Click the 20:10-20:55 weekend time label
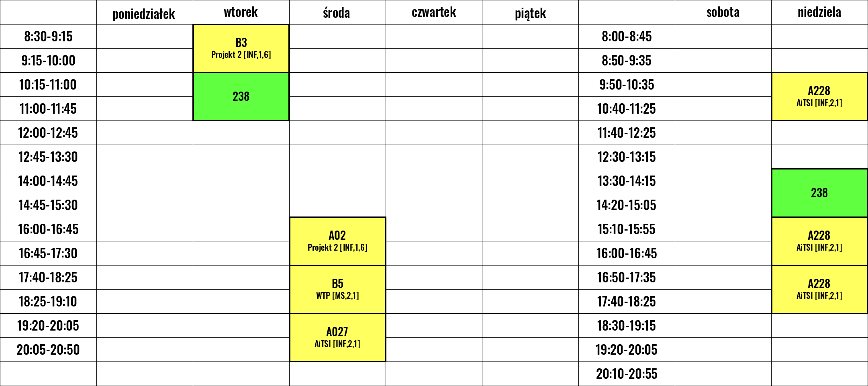 627,374
